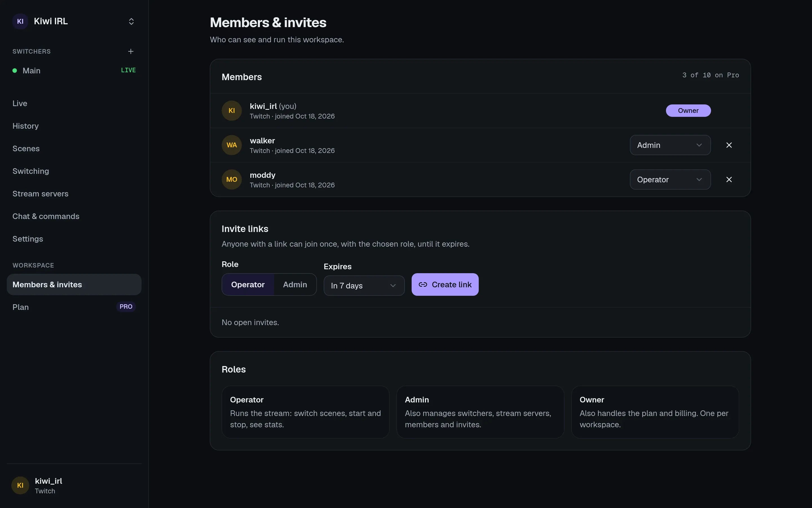The image size is (812, 508).
Task: Select the Main switcher entry
Action: [x=74, y=71]
